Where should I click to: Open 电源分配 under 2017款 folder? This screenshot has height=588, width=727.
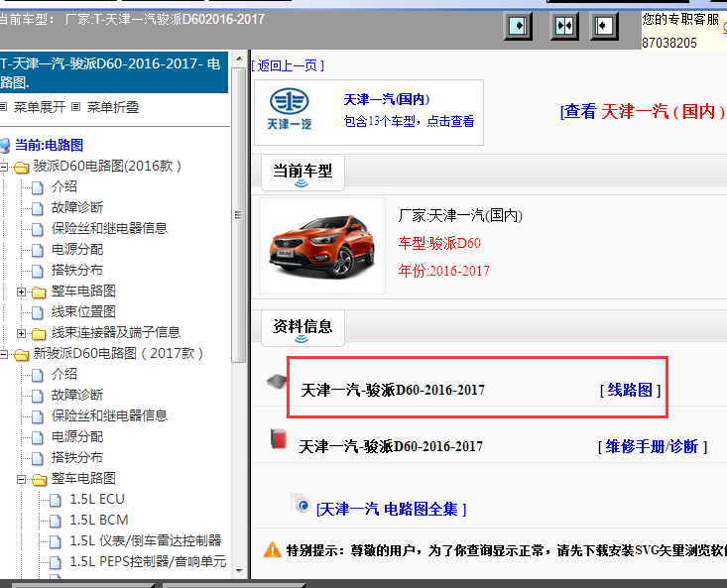click(x=77, y=436)
